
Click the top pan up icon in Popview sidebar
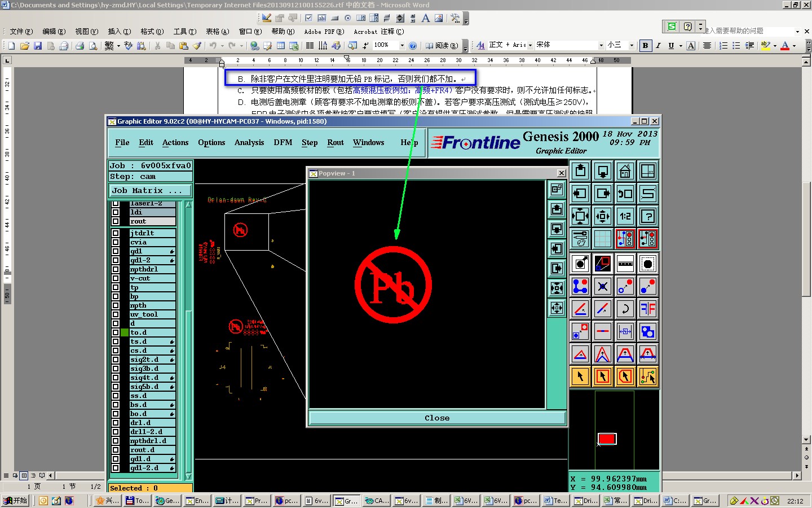pos(557,209)
